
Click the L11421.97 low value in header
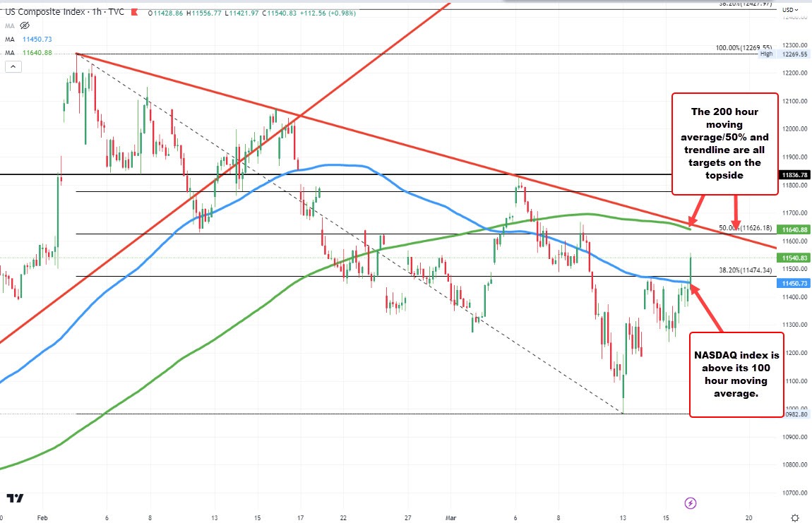[x=242, y=13]
